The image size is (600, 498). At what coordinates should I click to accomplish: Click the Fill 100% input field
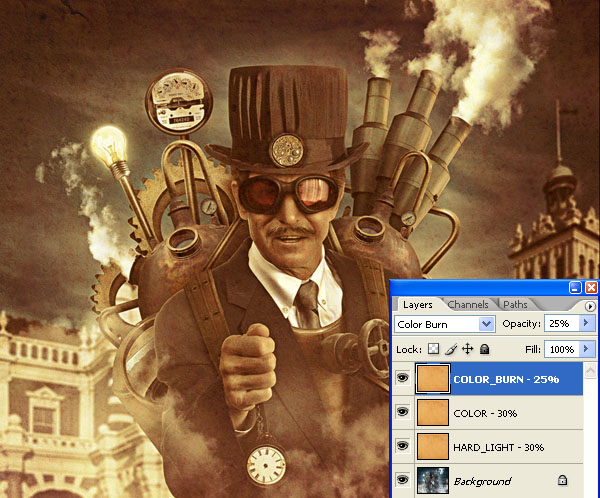(x=562, y=349)
